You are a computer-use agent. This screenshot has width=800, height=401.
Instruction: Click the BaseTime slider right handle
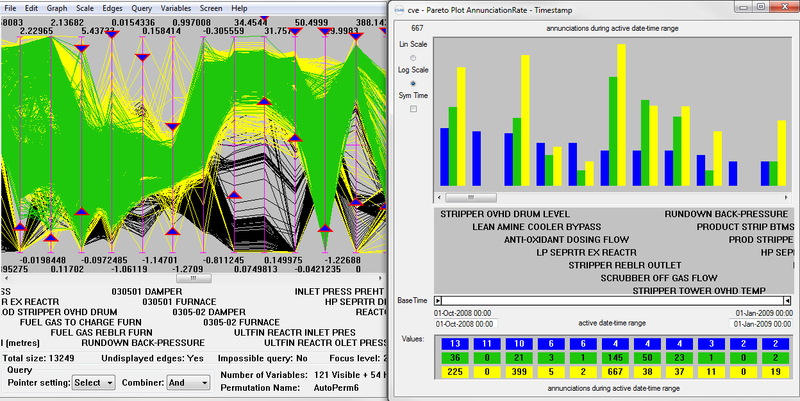[787, 300]
